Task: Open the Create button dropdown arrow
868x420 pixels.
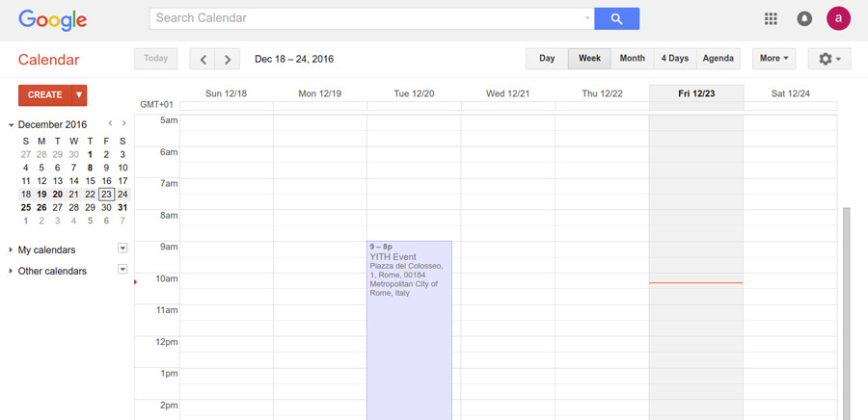Action: 79,95
